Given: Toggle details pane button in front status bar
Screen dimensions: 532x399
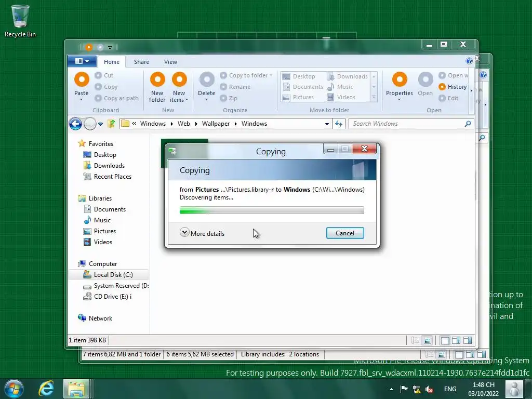Looking at the screenshot, I should tap(456, 340).
